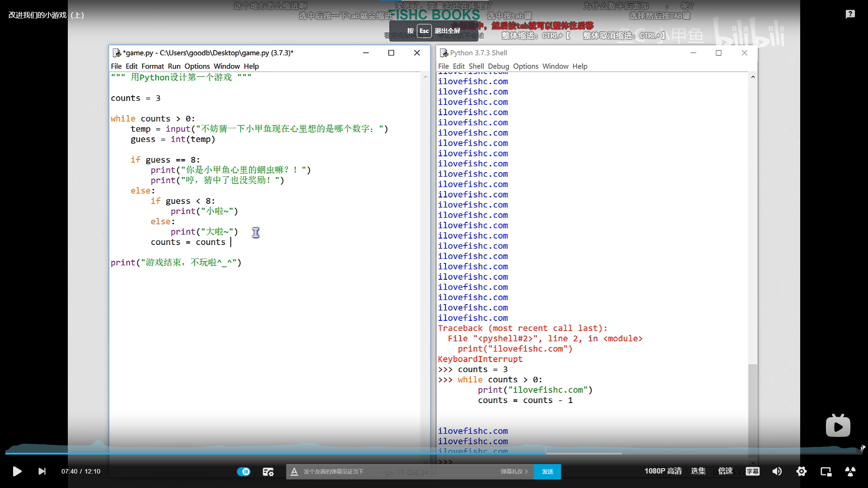
Task: Minimize the Python Shell window
Action: [x=693, y=53]
